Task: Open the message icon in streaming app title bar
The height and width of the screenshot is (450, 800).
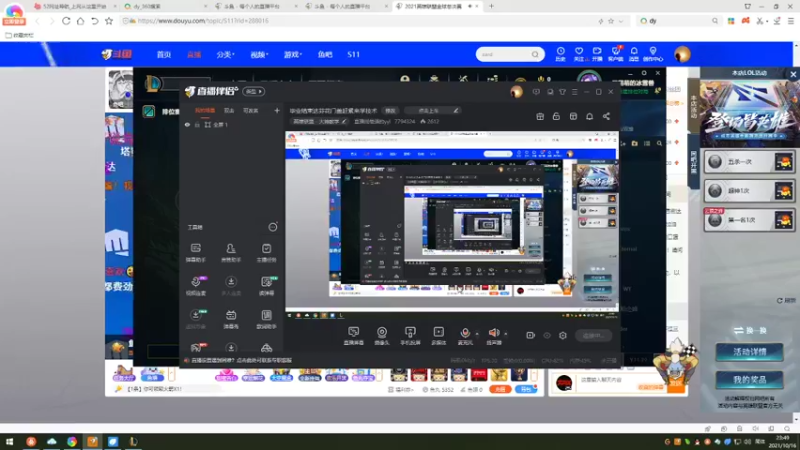Action: tap(536, 92)
